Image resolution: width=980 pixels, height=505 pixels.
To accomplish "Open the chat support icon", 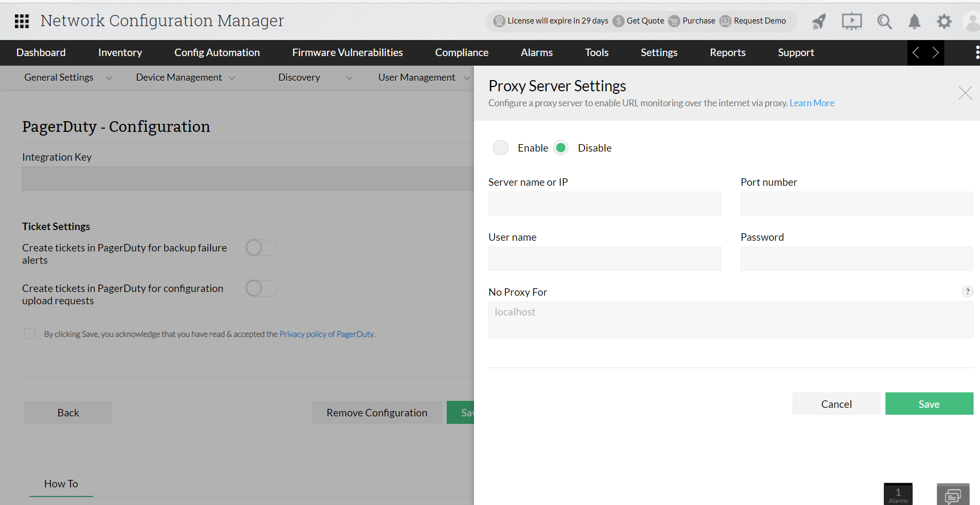I will coord(953,495).
